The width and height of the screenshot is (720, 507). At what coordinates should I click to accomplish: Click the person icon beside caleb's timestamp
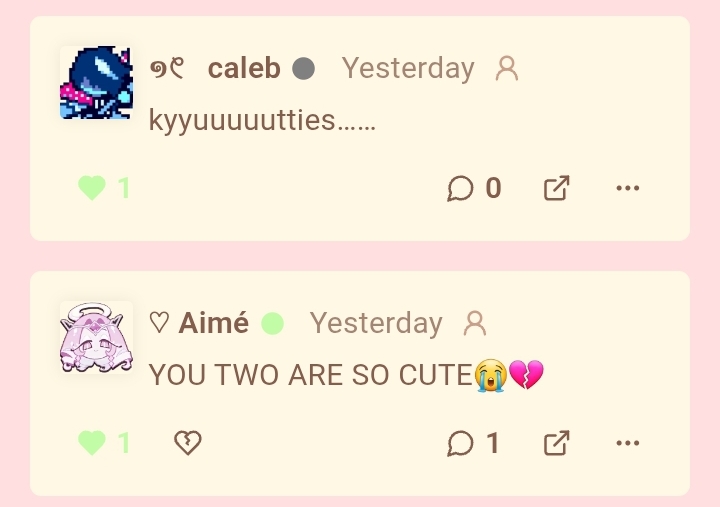pos(507,69)
